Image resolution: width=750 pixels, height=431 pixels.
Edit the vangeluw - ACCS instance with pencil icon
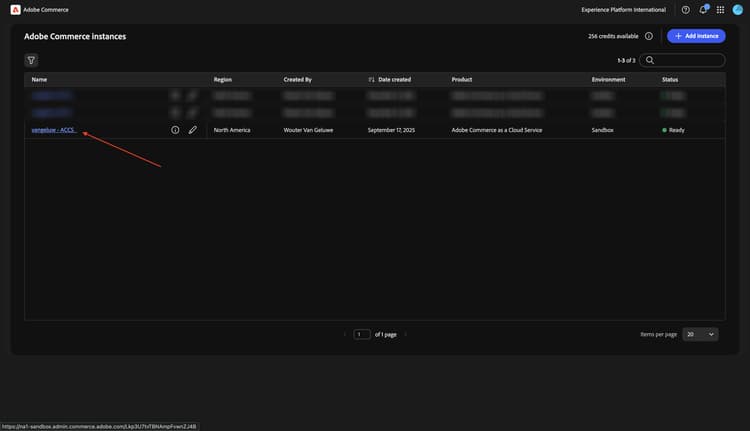192,130
